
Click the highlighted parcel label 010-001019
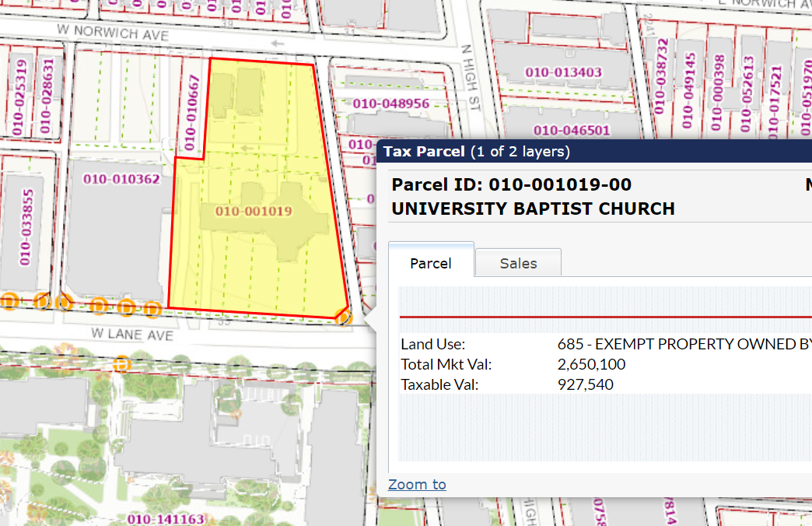pyautogui.click(x=254, y=211)
